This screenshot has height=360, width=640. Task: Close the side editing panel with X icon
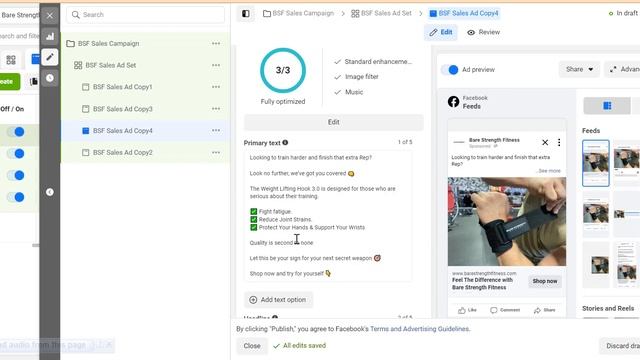pyautogui.click(x=50, y=16)
